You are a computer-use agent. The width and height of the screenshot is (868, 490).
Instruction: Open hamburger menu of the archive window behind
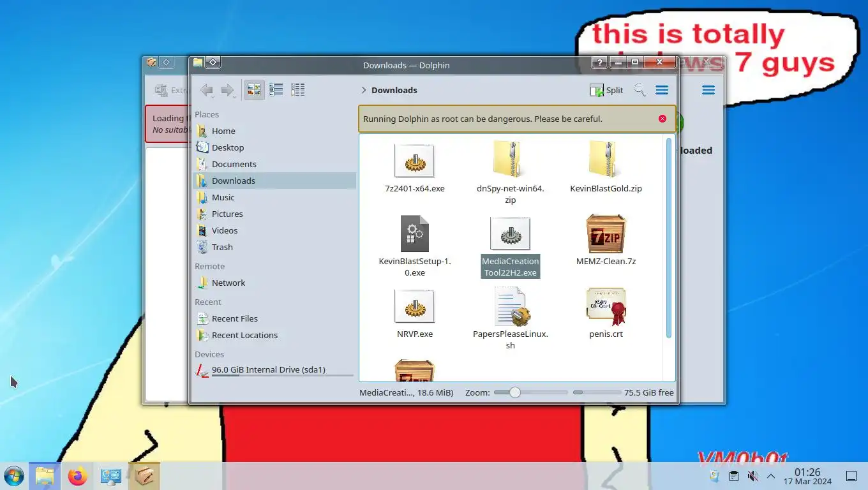point(708,90)
